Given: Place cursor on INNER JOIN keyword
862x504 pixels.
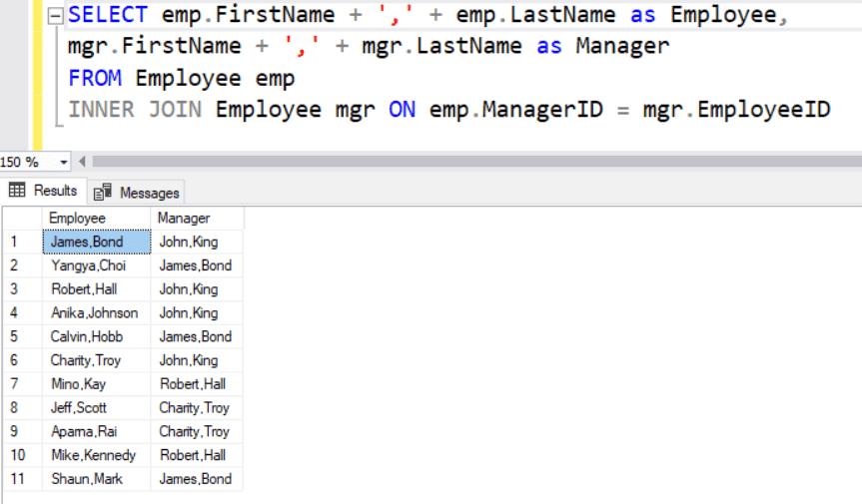Looking at the screenshot, I should [x=138, y=110].
